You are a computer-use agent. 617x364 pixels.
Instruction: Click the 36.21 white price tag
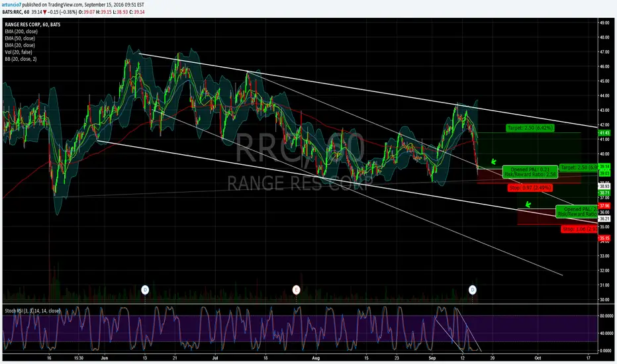coord(604,219)
